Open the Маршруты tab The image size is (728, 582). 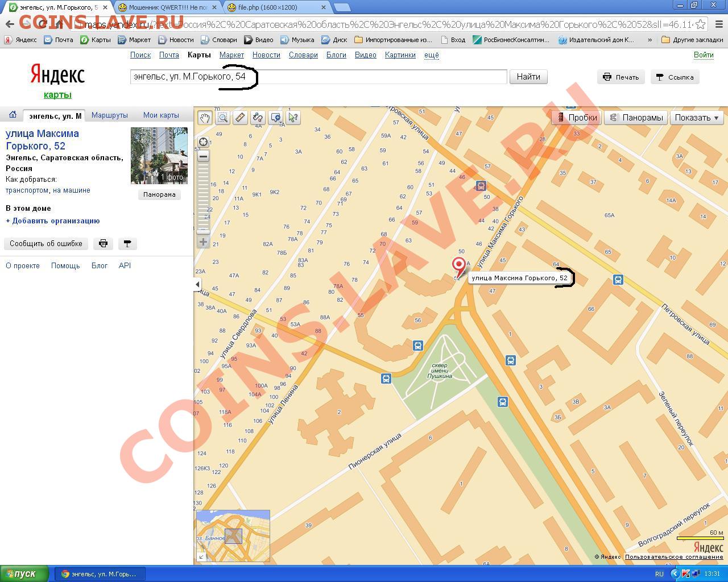(x=109, y=115)
